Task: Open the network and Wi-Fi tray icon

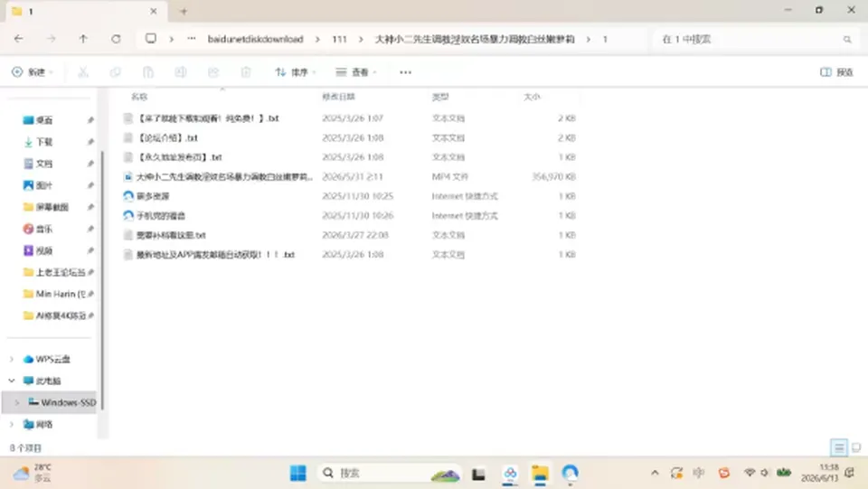Action: (x=749, y=473)
